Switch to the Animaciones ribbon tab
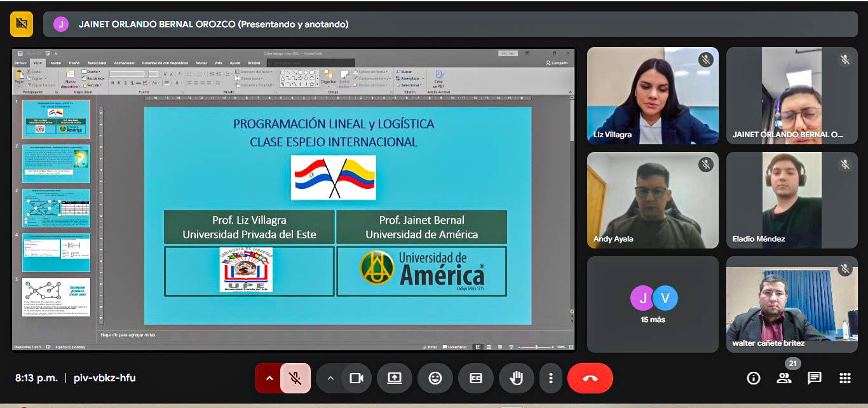 [x=124, y=63]
